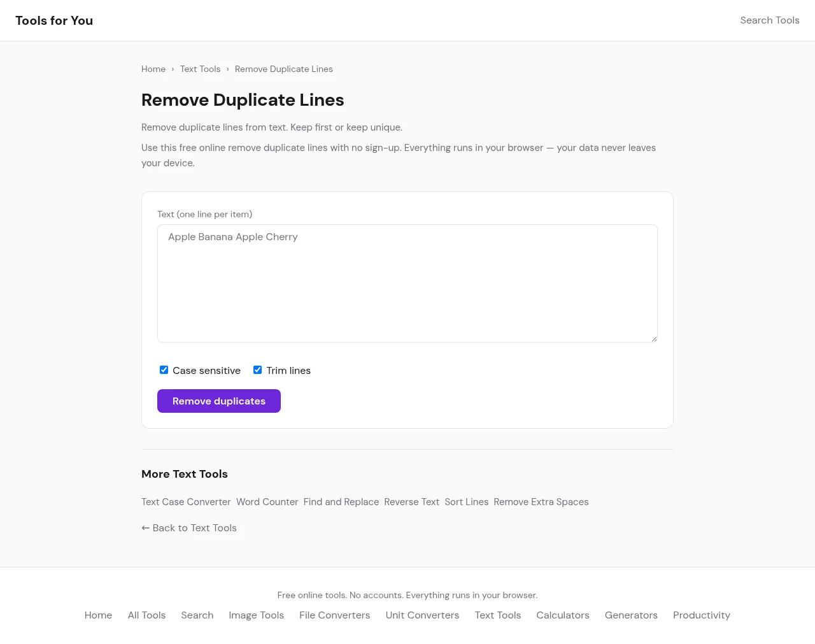Viewport: 815px width, 644px height.
Task: Open Search Tools in the header
Action: tap(769, 20)
